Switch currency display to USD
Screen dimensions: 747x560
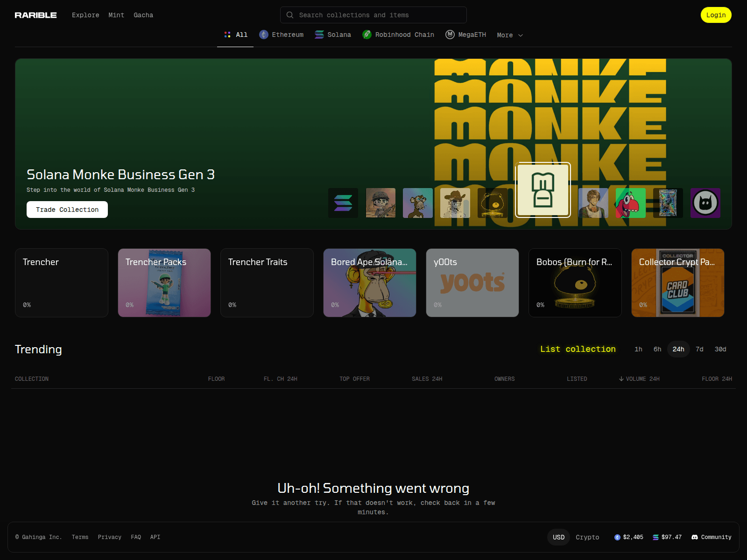tap(558, 537)
